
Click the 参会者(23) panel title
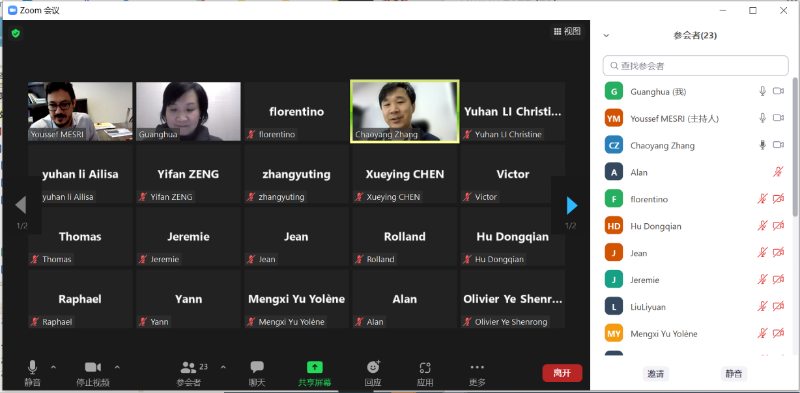coord(695,36)
